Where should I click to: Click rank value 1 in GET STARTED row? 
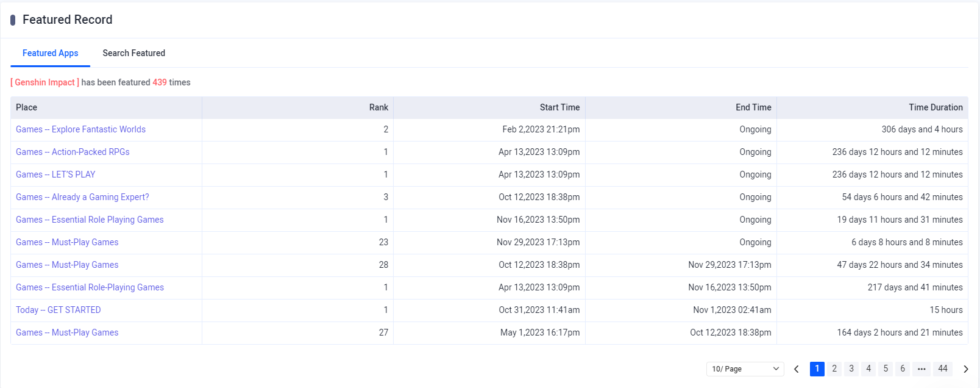click(386, 310)
